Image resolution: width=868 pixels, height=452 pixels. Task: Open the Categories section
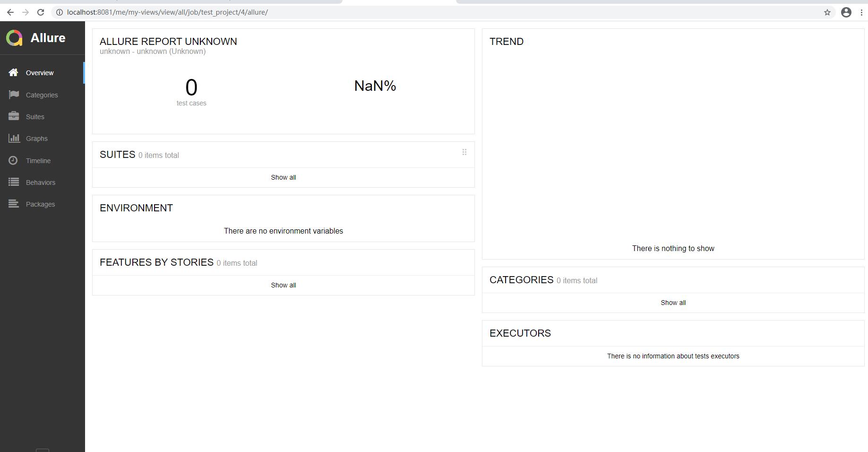[x=43, y=95]
